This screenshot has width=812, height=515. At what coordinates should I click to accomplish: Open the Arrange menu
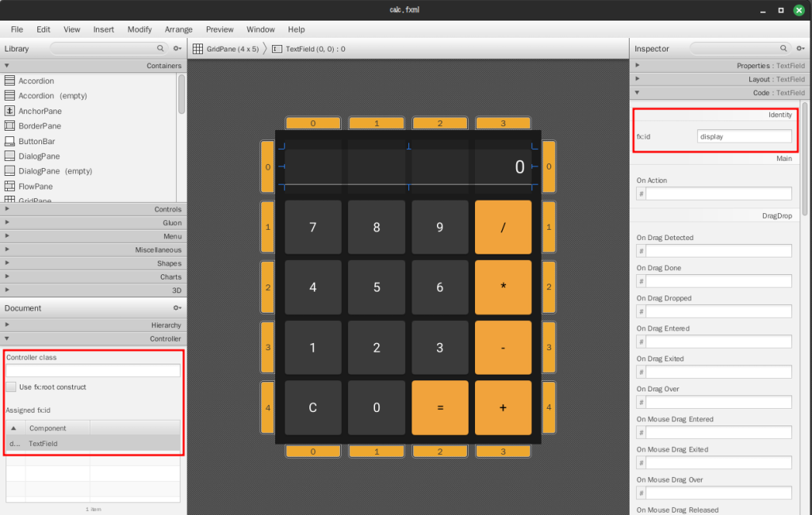point(178,29)
